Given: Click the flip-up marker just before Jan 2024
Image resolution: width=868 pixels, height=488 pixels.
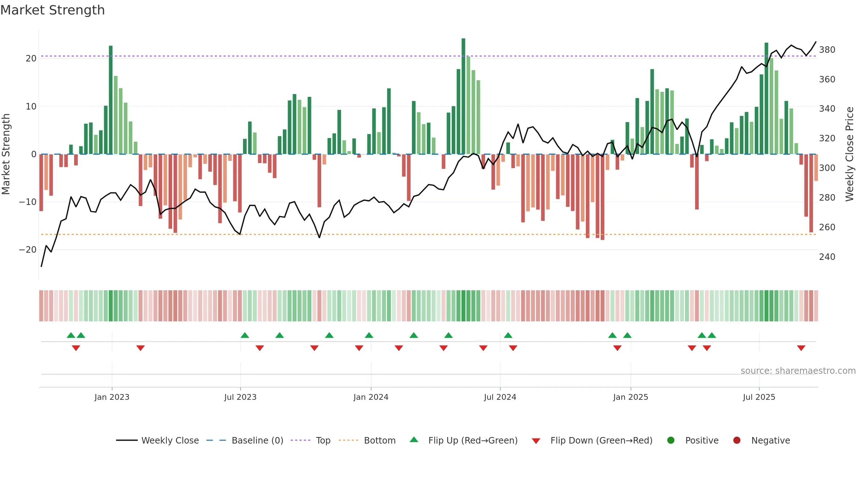Looking at the screenshot, I should click(x=369, y=335).
